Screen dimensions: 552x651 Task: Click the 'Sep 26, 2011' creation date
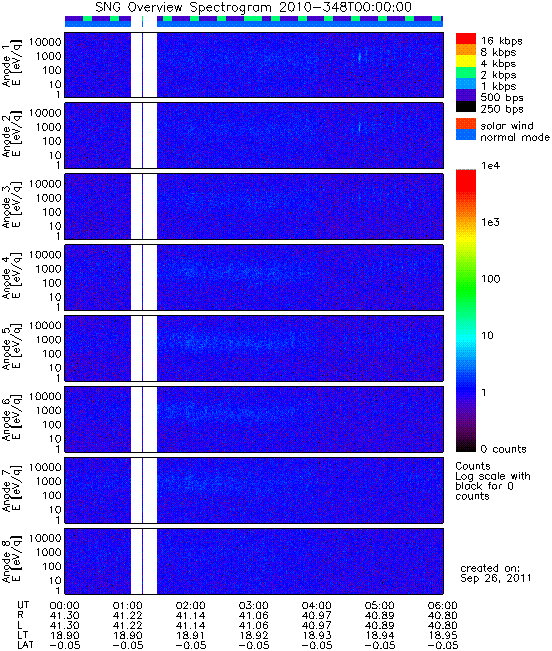(496, 578)
